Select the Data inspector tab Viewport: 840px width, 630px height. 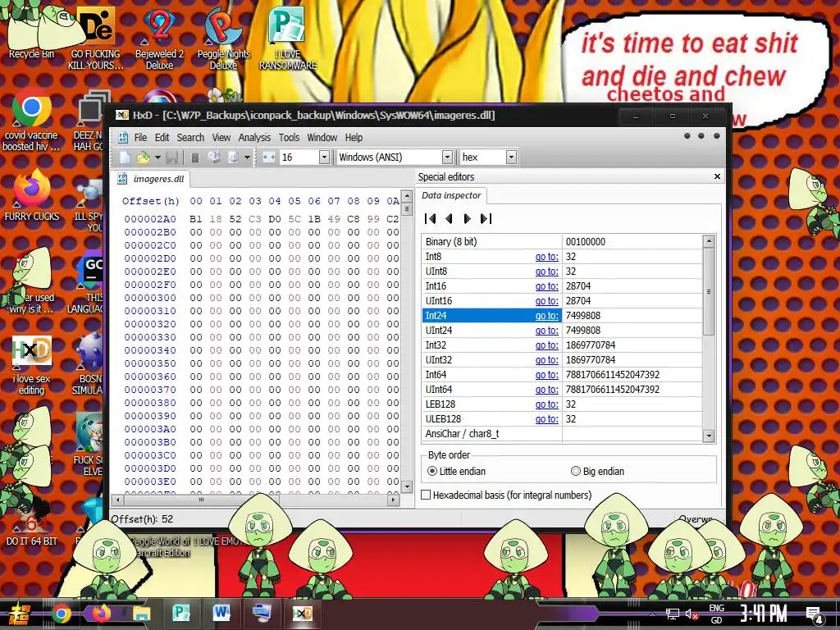451,195
